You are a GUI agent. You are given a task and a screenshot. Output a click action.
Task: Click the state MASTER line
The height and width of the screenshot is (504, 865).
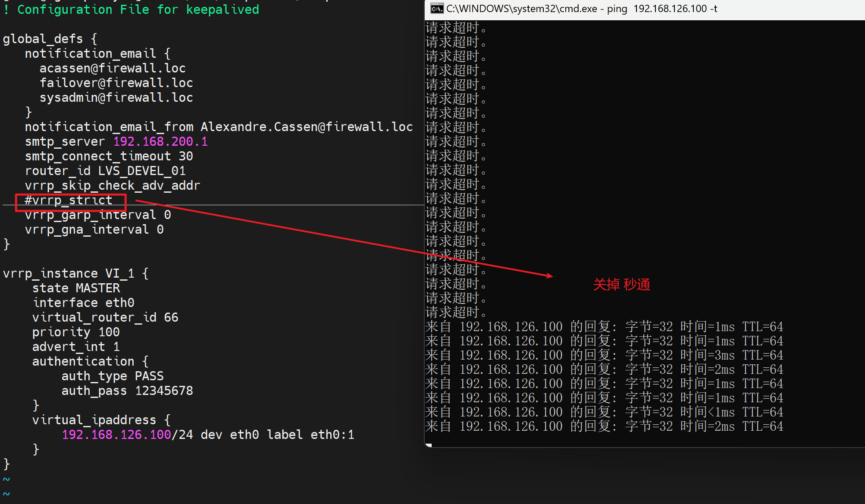(x=76, y=288)
